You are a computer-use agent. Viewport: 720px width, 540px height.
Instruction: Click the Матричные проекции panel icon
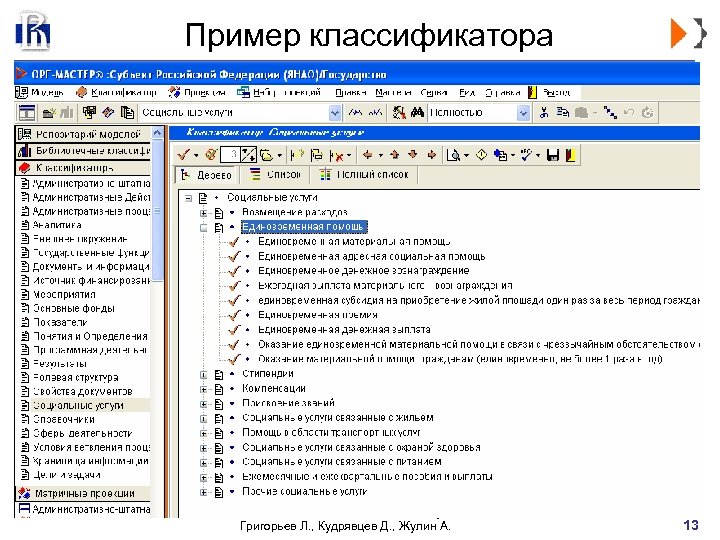(24, 494)
